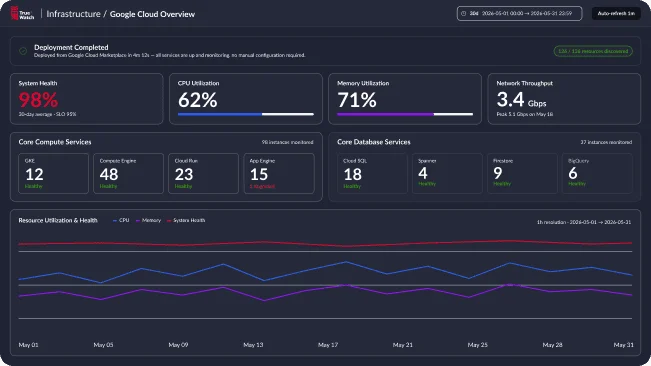
Task: Toggle the System Health series in legend
Action: pos(186,220)
